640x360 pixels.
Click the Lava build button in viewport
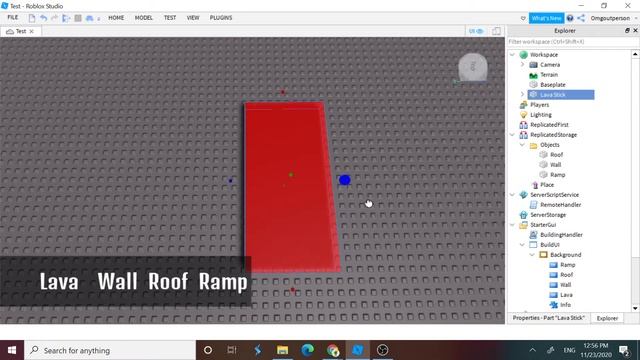point(59,282)
